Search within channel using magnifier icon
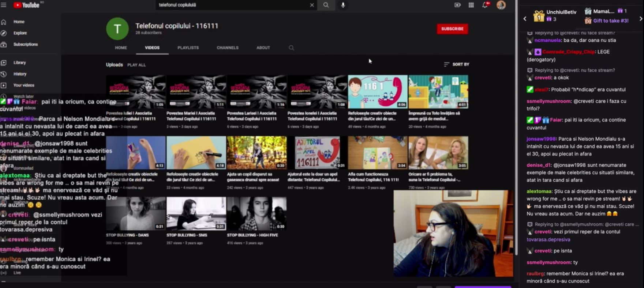The width and height of the screenshot is (644, 288). click(291, 48)
